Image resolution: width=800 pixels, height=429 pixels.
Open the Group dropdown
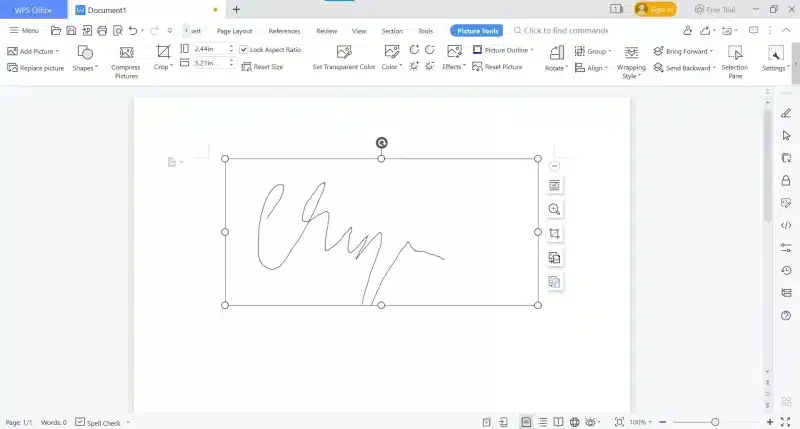[593, 51]
